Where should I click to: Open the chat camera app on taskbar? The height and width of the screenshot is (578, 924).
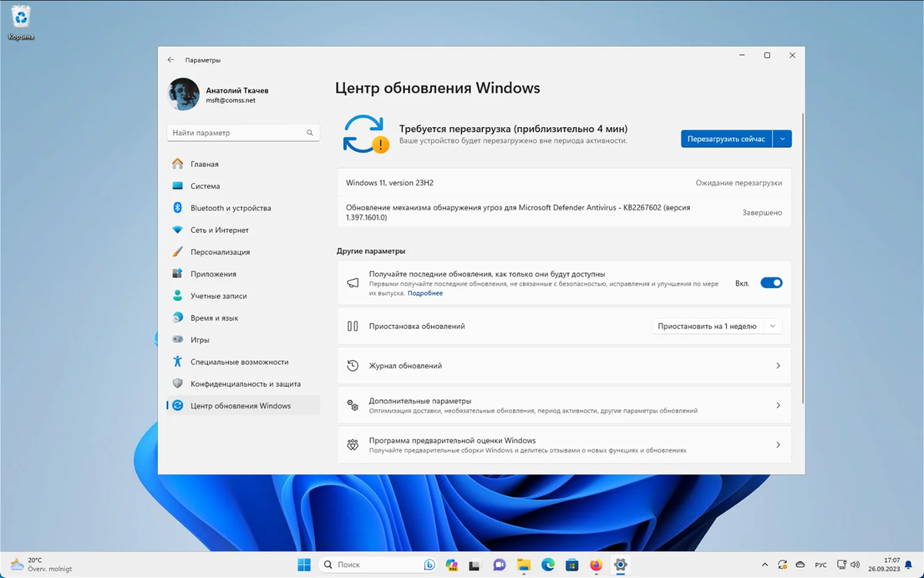pos(500,565)
